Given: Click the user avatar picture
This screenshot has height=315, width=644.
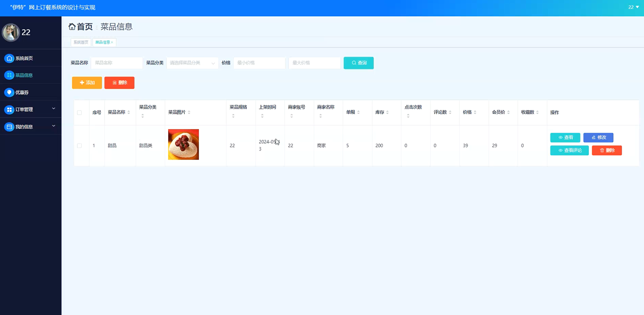Looking at the screenshot, I should pyautogui.click(x=11, y=32).
